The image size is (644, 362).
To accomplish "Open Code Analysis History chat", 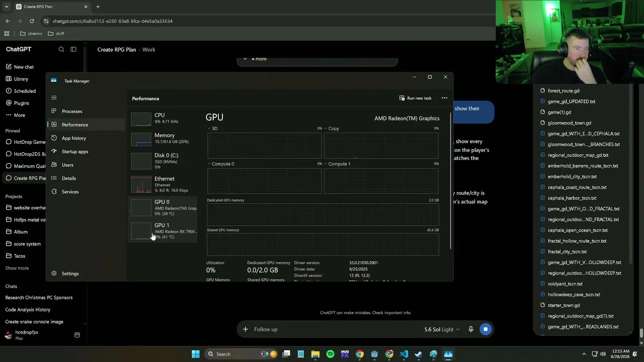I will (28, 310).
